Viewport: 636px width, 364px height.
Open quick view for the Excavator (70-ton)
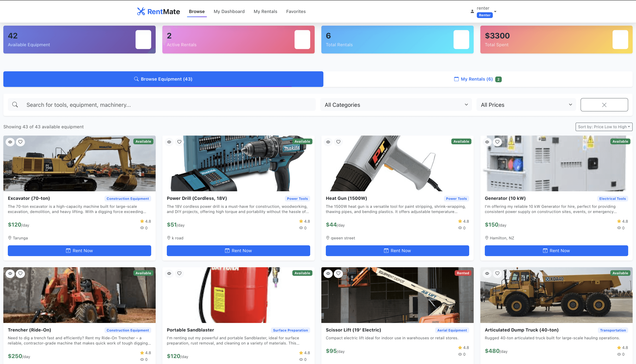tap(10, 142)
